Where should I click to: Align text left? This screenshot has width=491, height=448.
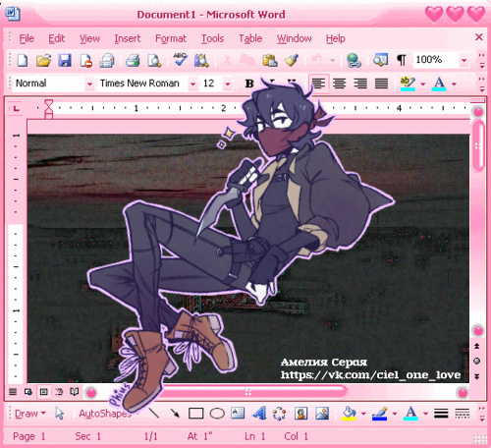[x=318, y=84]
